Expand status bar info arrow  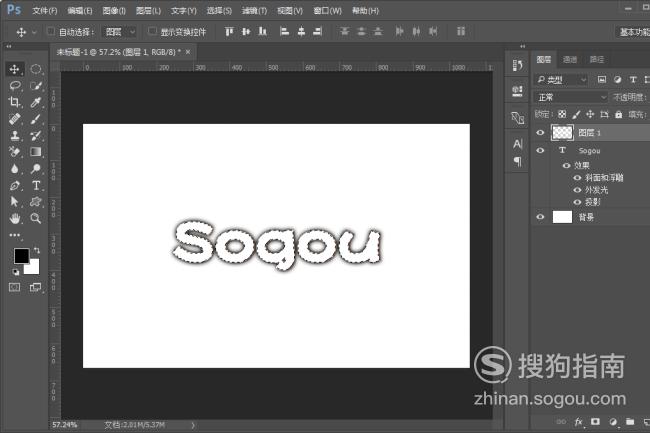pyautogui.click(x=193, y=425)
